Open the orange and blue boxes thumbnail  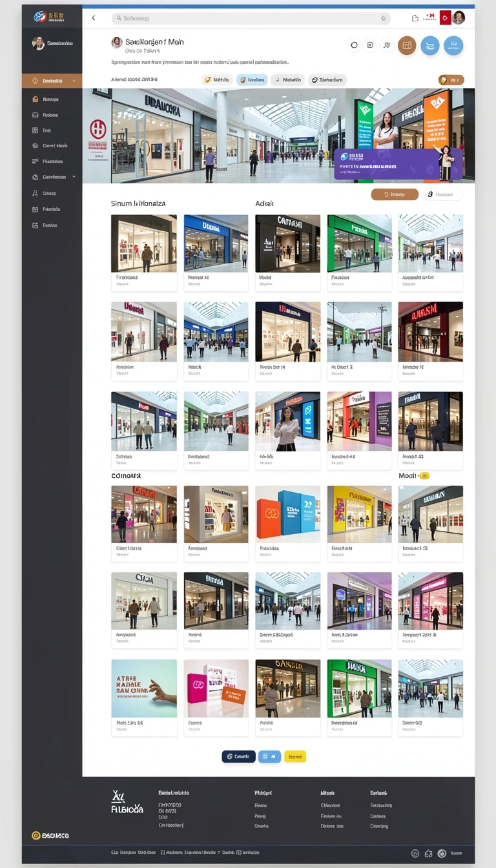point(287,514)
